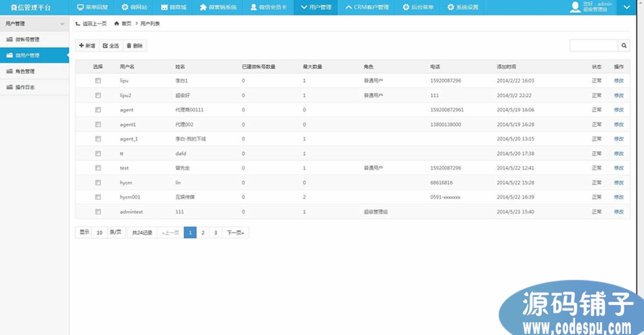Edit user test via its 修改 link
Image resolution: width=644 pixels, height=335 pixels.
click(619, 168)
